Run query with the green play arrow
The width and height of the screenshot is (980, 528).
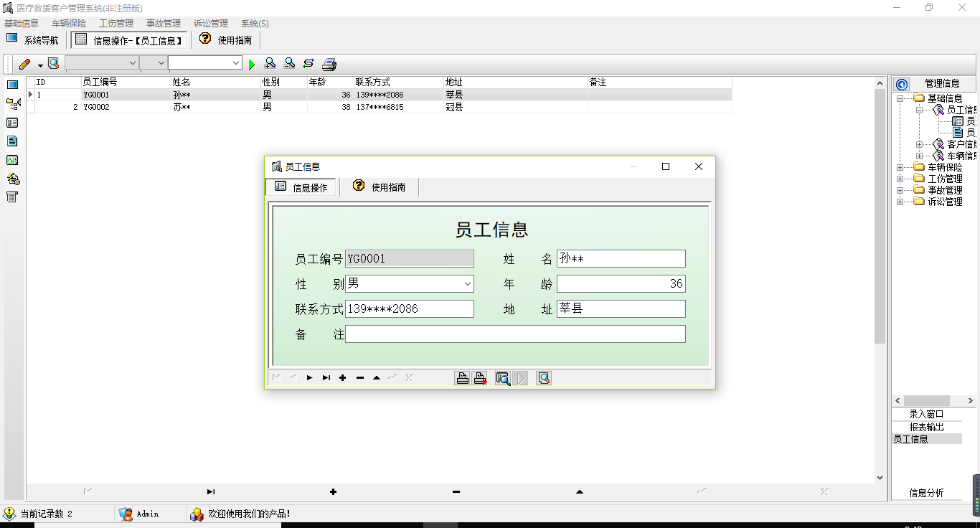pyautogui.click(x=252, y=65)
